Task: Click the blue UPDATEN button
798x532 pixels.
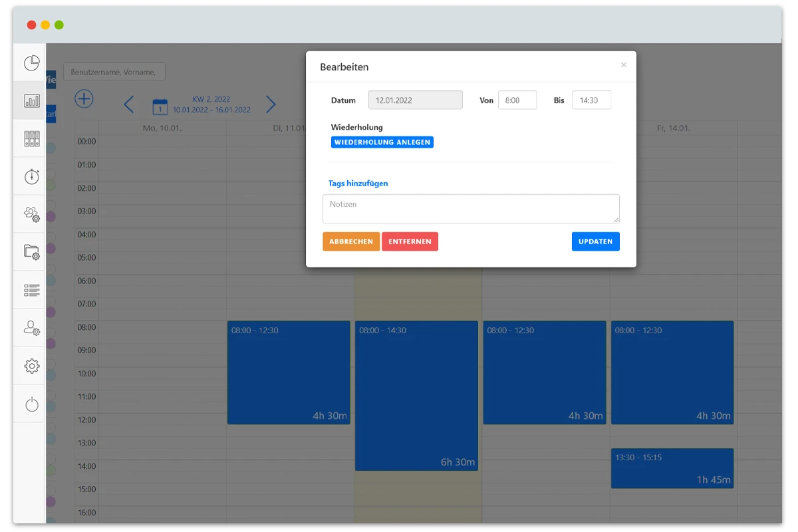Action: tap(595, 241)
